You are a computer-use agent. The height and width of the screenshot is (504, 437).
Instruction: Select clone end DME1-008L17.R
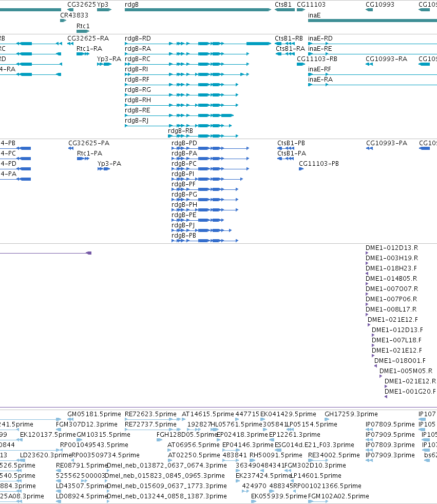coord(391,309)
